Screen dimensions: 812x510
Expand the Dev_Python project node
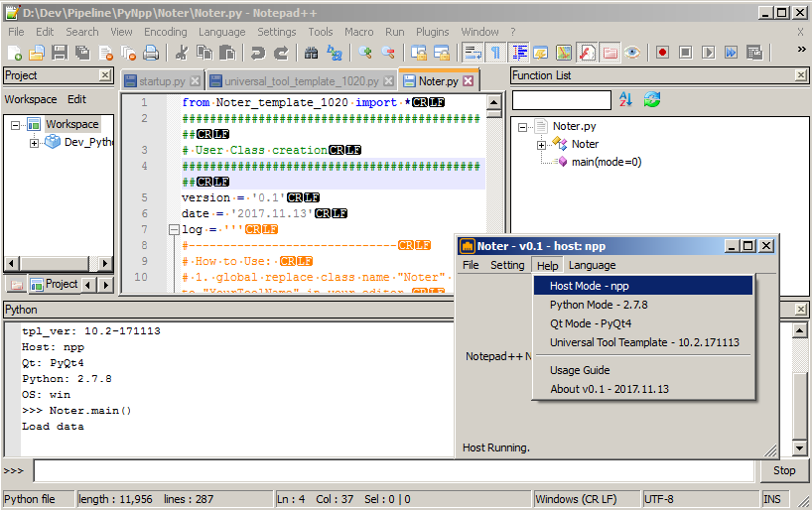click(34, 143)
